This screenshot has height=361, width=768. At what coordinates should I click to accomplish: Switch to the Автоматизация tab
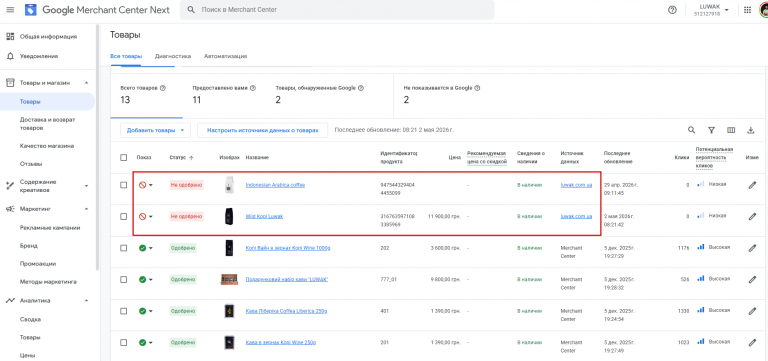pyautogui.click(x=225, y=56)
